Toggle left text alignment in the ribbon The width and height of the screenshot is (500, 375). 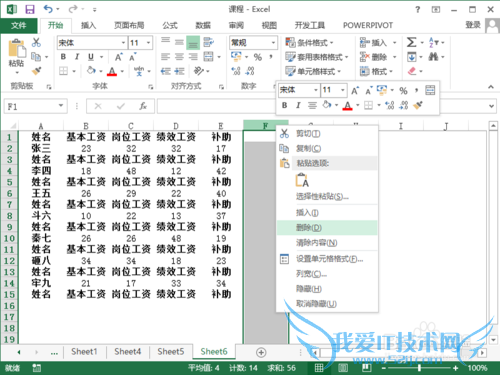tap(165, 57)
